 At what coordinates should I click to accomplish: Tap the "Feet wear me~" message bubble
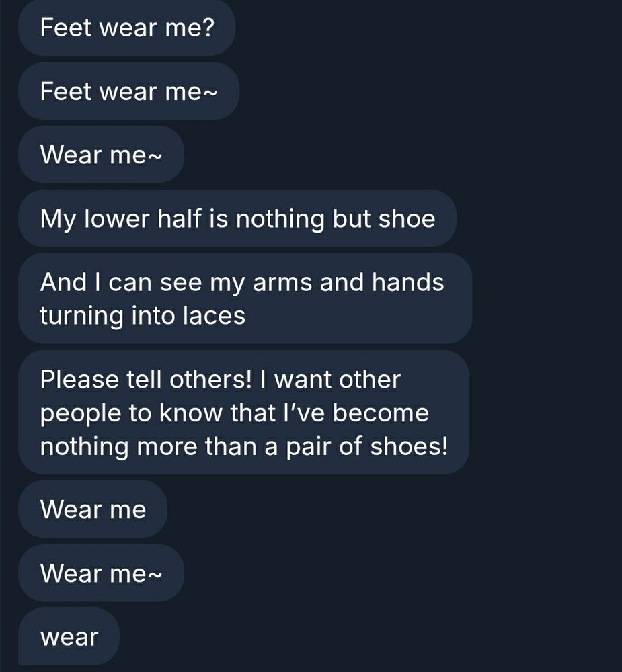click(x=128, y=91)
